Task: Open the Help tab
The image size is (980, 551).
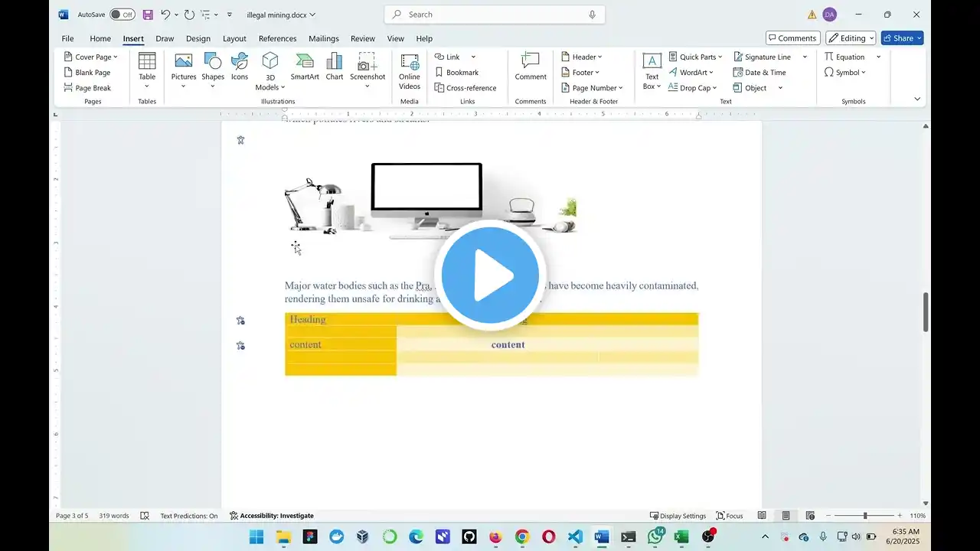Action: pos(424,38)
